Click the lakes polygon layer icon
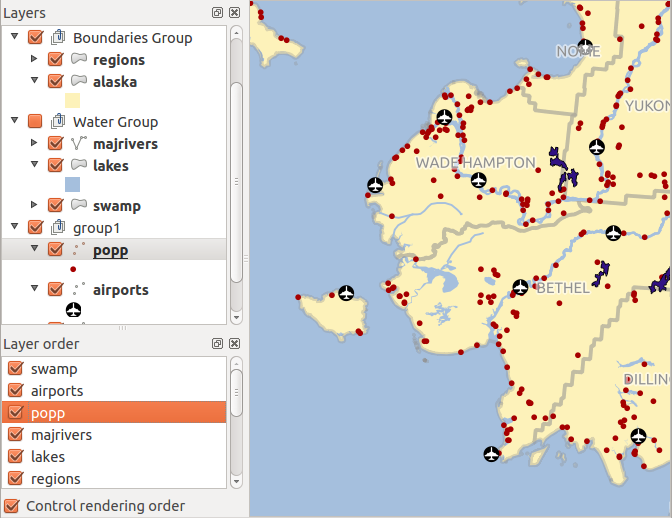 [x=78, y=165]
